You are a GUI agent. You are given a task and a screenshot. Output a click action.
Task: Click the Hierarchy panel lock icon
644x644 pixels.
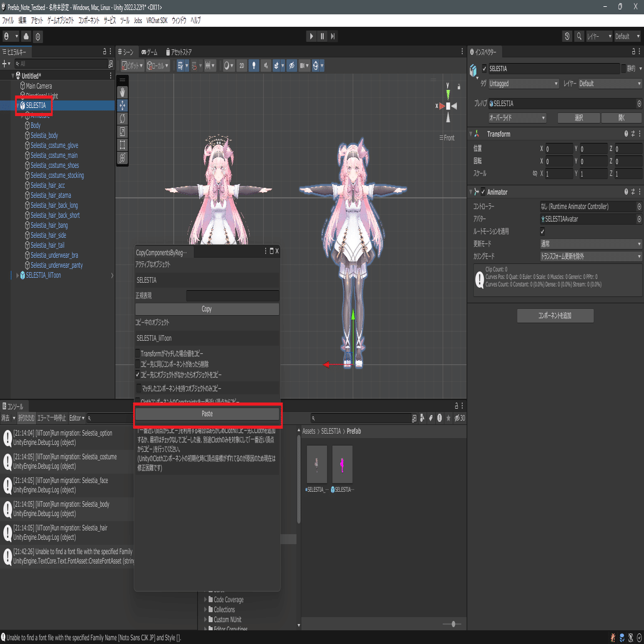[104, 52]
